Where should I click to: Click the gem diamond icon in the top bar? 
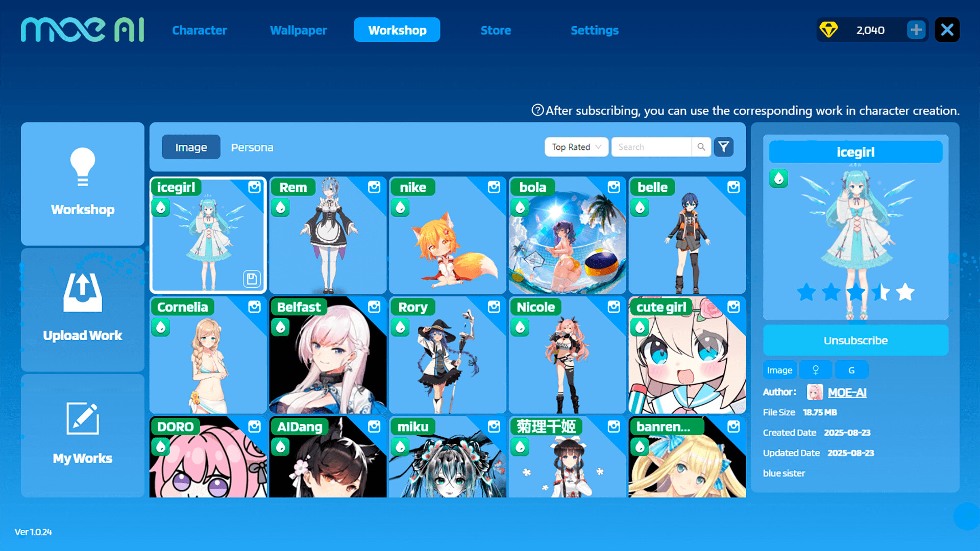click(x=830, y=30)
